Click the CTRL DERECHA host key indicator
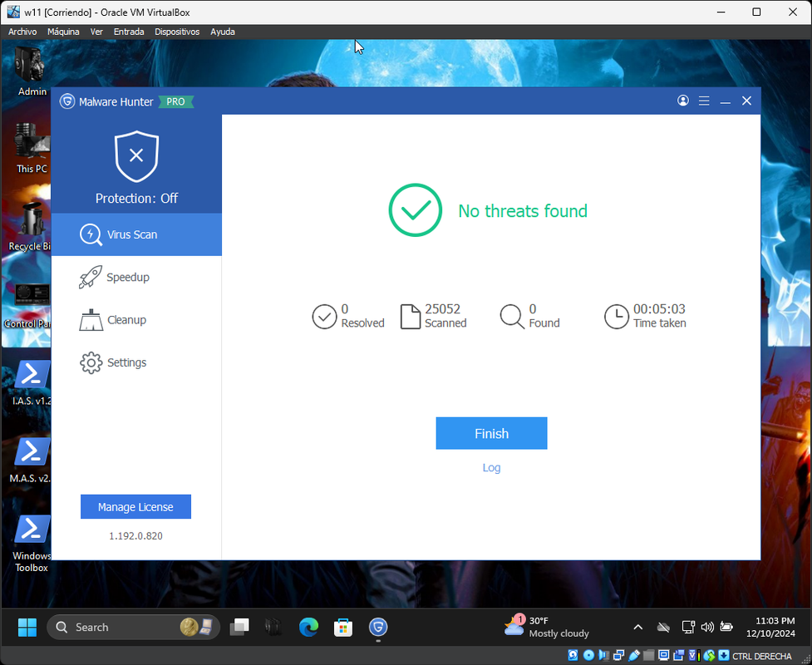Screen dimensions: 812x665 click(762, 656)
